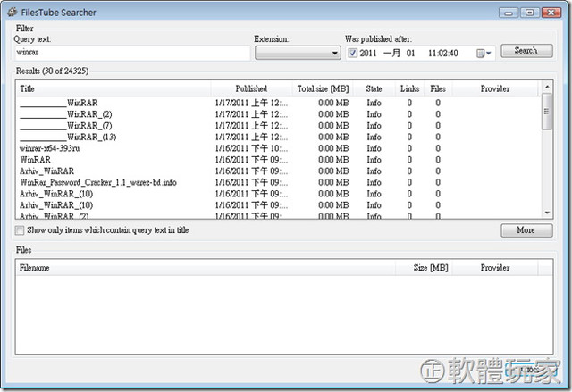Click the results list scrollbar thumb
This screenshot has height=392, width=572.
click(x=547, y=112)
